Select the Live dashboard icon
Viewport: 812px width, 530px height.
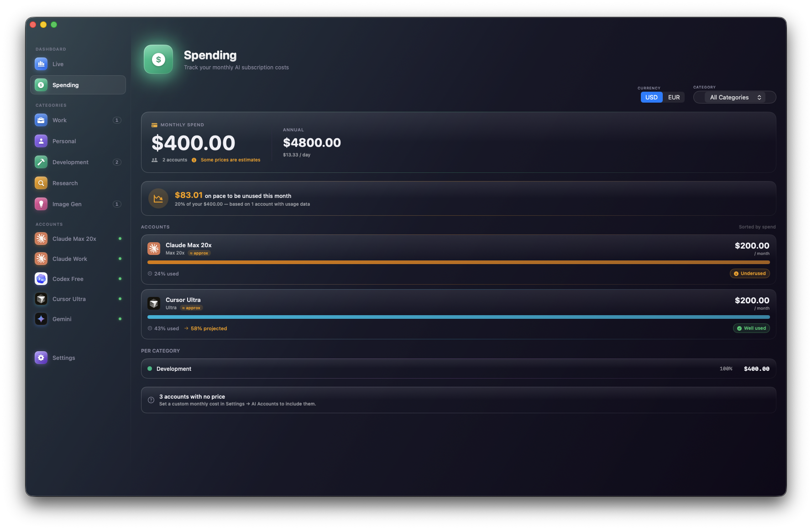(41, 64)
